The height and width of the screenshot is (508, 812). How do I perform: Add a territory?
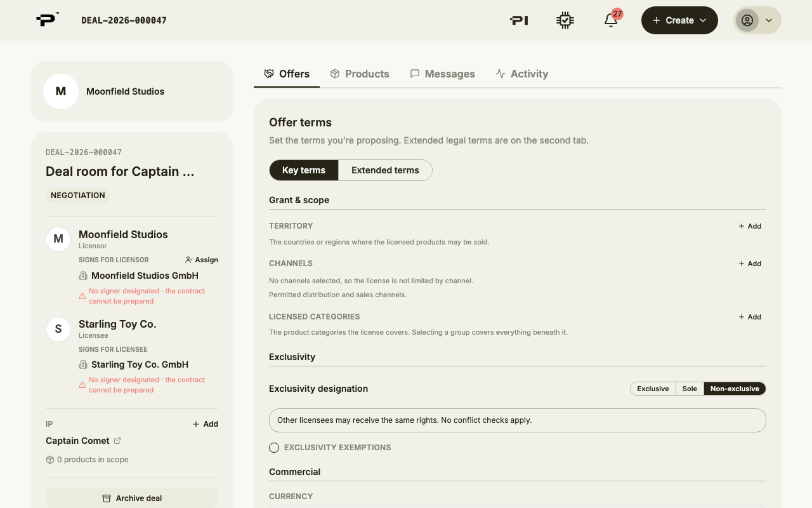pos(750,226)
